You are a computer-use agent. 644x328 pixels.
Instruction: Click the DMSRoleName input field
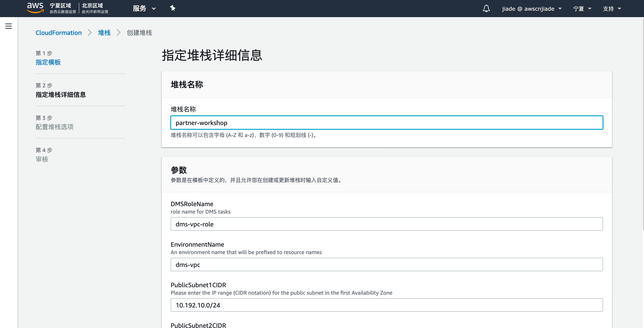[x=386, y=224]
